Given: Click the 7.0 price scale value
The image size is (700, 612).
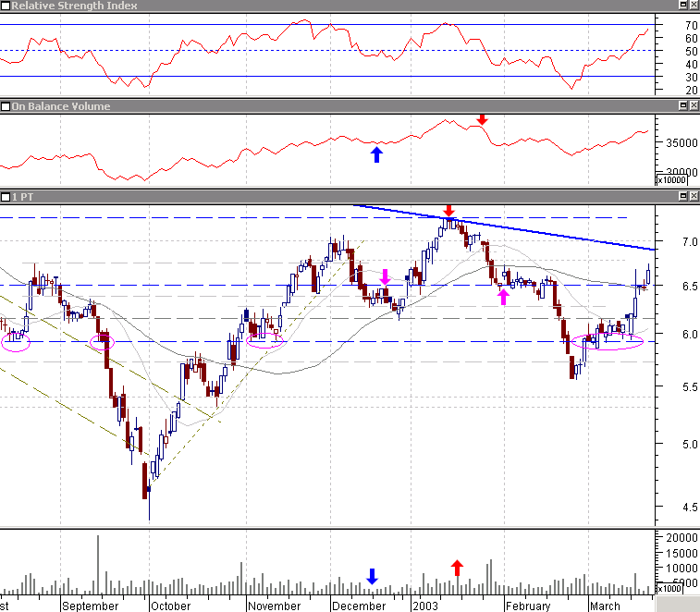Looking at the screenshot, I should pos(690,242).
